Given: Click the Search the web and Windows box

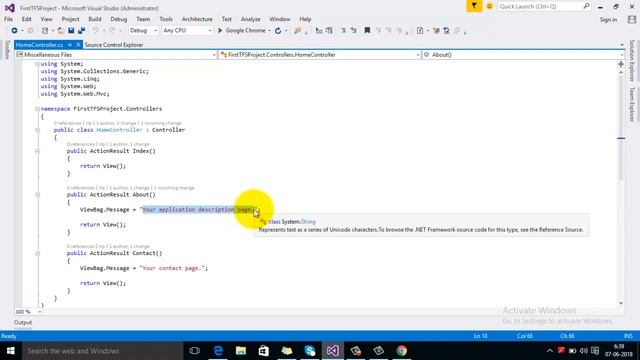Looking at the screenshot, I should 102,351.
